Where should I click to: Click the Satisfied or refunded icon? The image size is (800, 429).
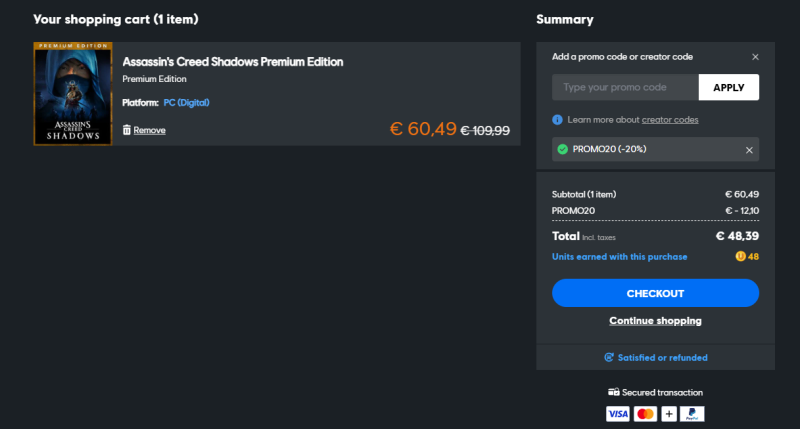tap(609, 357)
